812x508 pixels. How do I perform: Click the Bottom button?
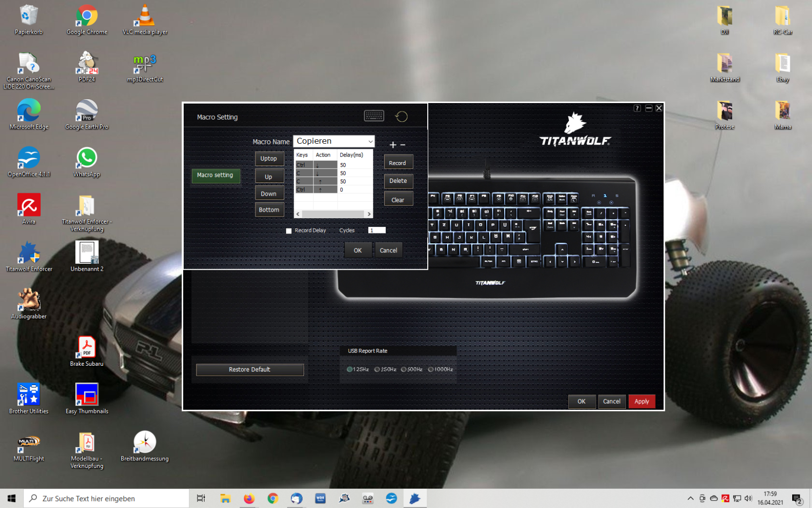click(269, 210)
